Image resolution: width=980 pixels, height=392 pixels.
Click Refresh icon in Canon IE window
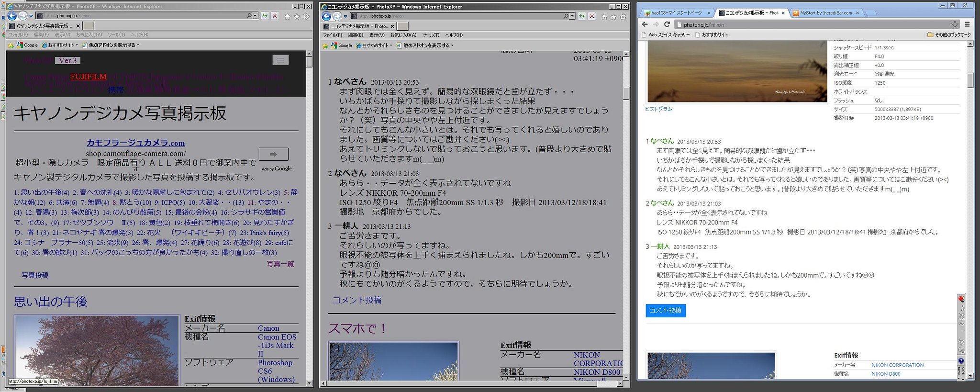pos(265,16)
